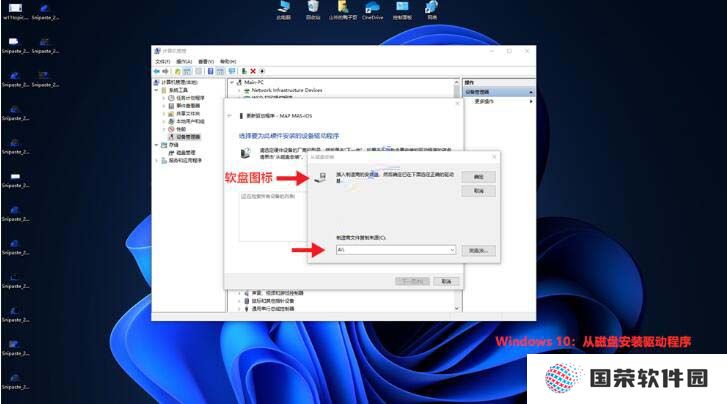Expand the 服务和应用程序 tree node
This screenshot has width=727, height=404.
pos(157,160)
